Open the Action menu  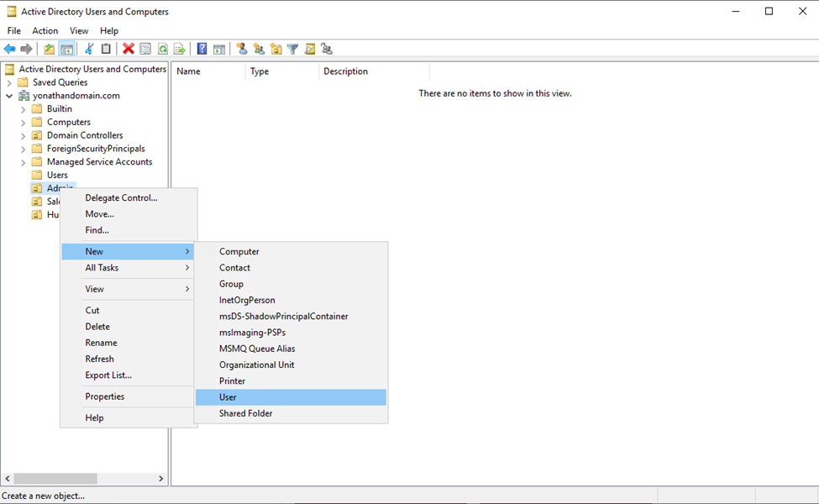(x=45, y=31)
